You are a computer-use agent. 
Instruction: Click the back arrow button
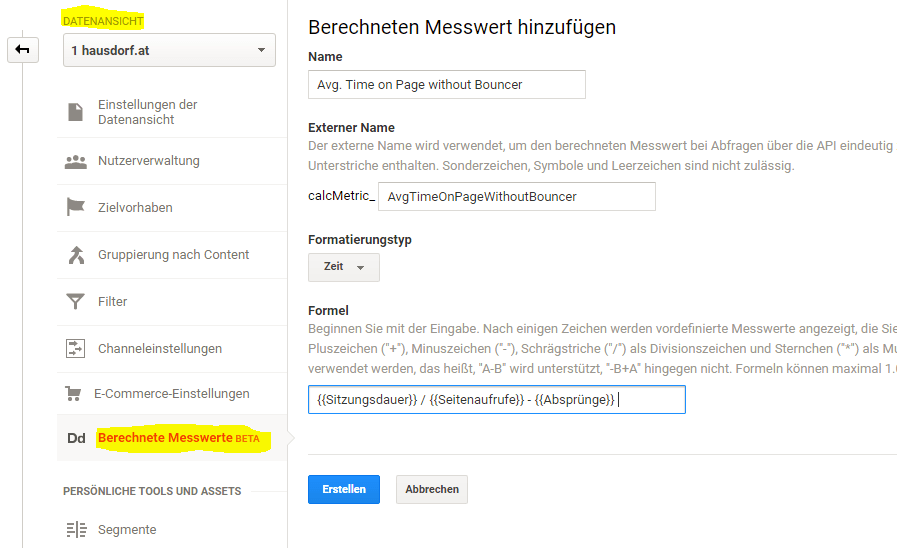(22, 49)
